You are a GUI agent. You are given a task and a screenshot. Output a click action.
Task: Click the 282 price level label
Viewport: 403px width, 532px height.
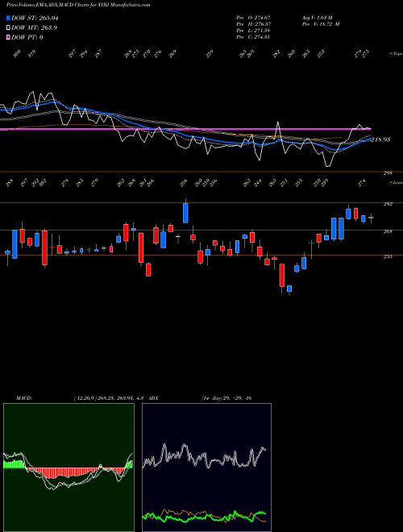(x=388, y=204)
